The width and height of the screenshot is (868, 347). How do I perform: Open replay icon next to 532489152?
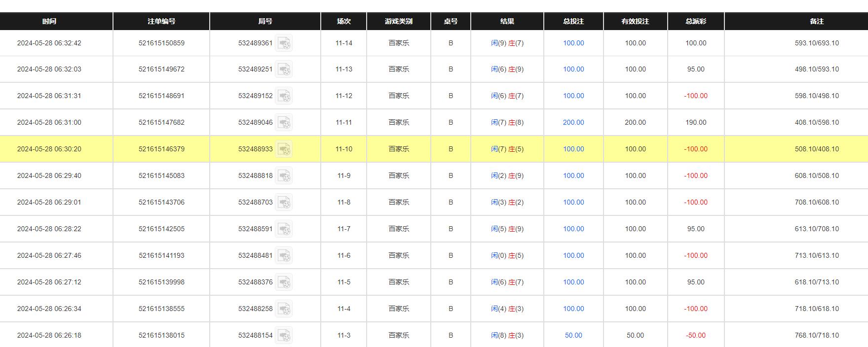point(284,96)
